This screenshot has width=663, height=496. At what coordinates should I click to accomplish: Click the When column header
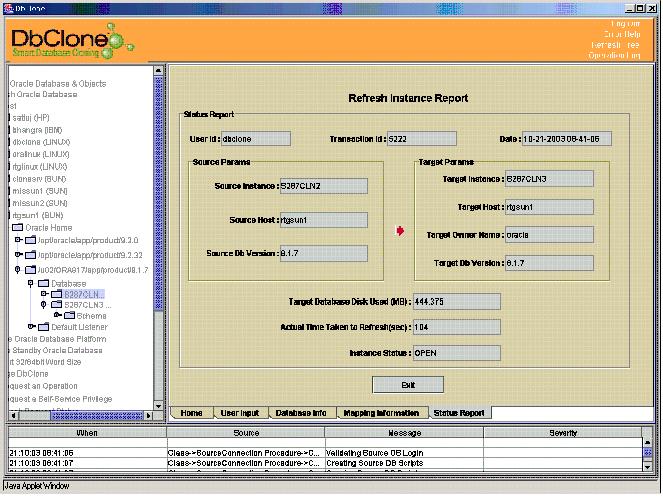point(87,433)
